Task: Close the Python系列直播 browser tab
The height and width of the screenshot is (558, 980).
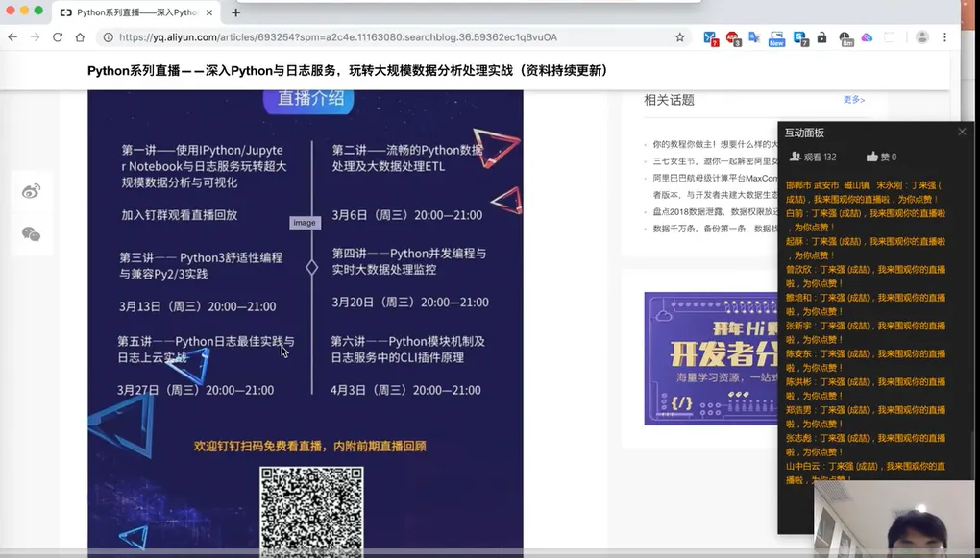Action: click(208, 12)
